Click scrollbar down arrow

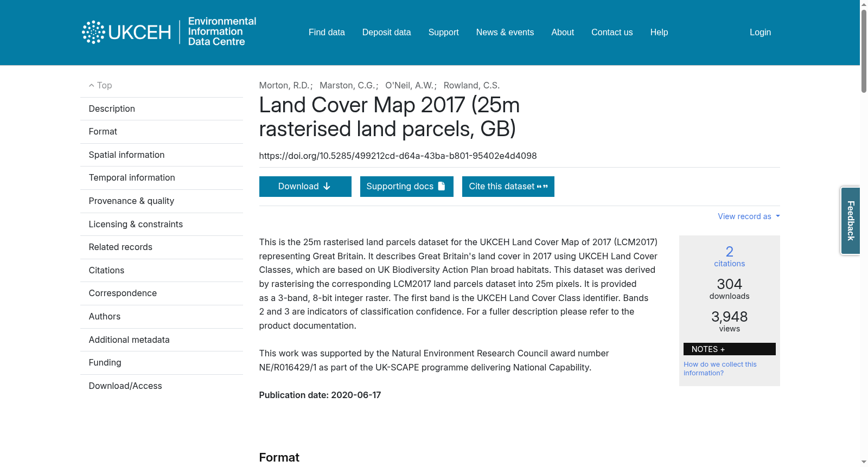coord(864,462)
